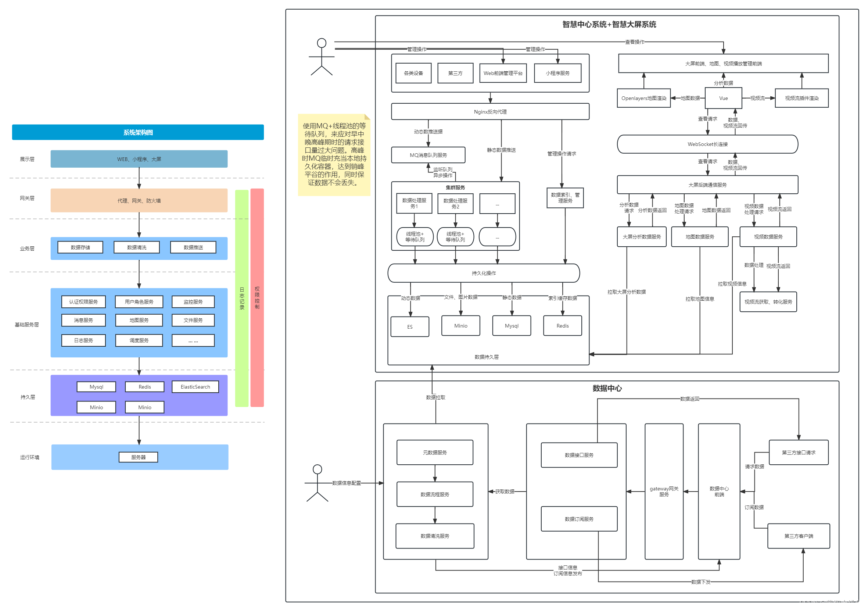Click the stick figure beside 数据信息配置
Screen dimensions: 868x611
(317, 483)
